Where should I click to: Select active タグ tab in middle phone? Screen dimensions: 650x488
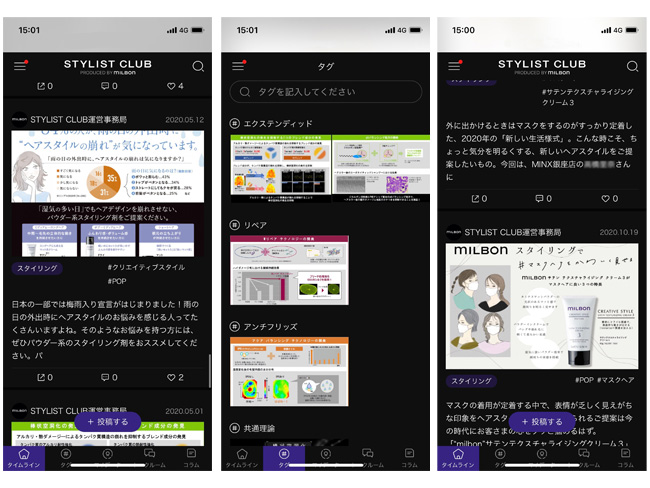pyautogui.click(x=284, y=458)
